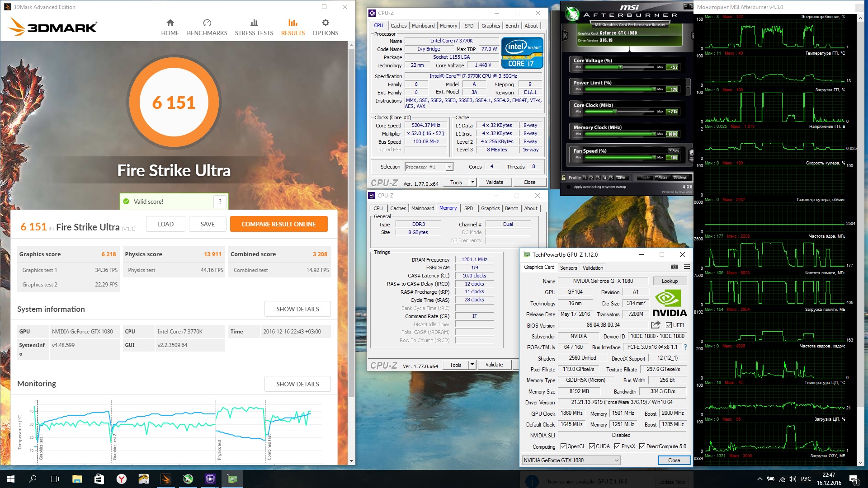Click the Core Voltage slider

pos(619,67)
